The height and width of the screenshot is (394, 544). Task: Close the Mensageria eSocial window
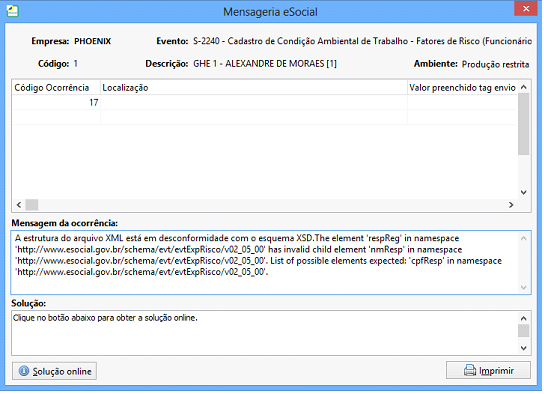coord(526,8)
